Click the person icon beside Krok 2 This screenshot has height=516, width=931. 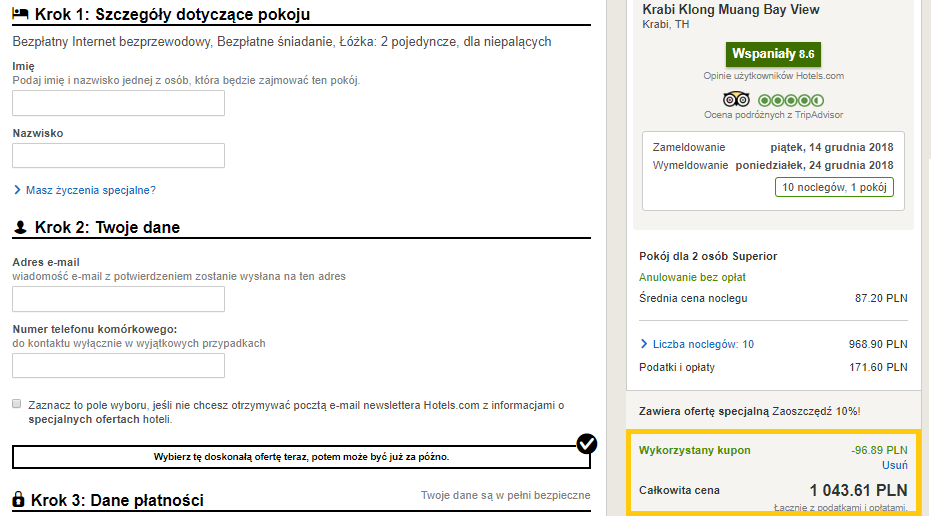click(20, 227)
